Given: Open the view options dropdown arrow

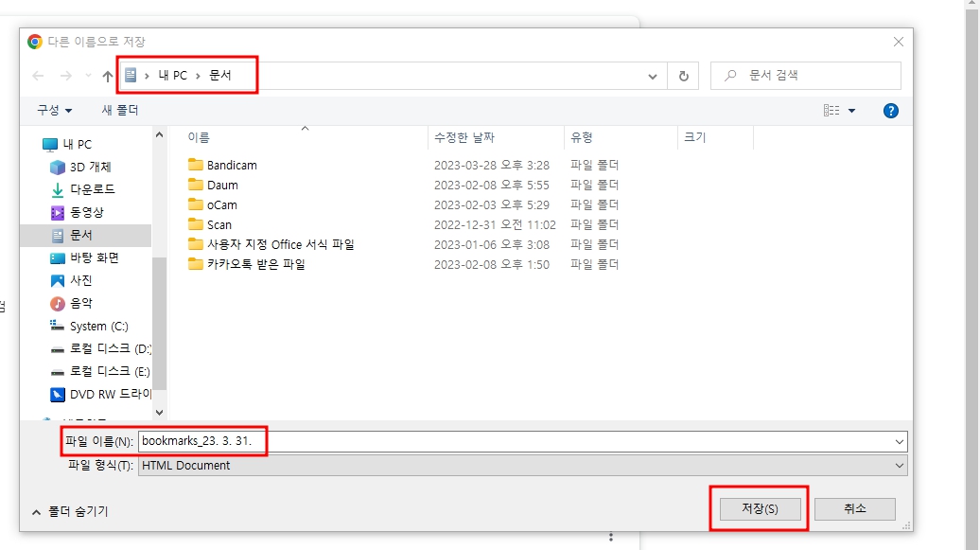Looking at the screenshot, I should click(x=851, y=111).
